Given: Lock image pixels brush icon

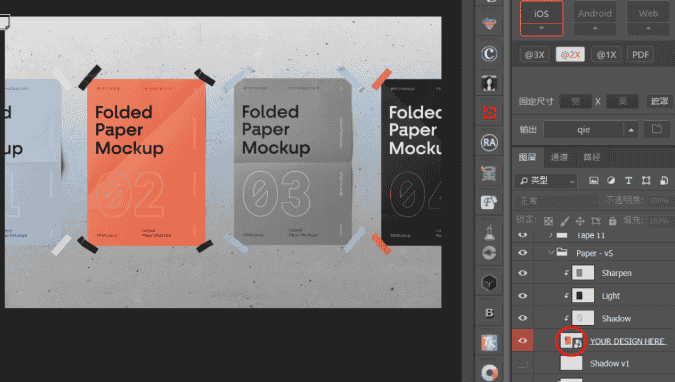Looking at the screenshot, I should pyautogui.click(x=564, y=221).
